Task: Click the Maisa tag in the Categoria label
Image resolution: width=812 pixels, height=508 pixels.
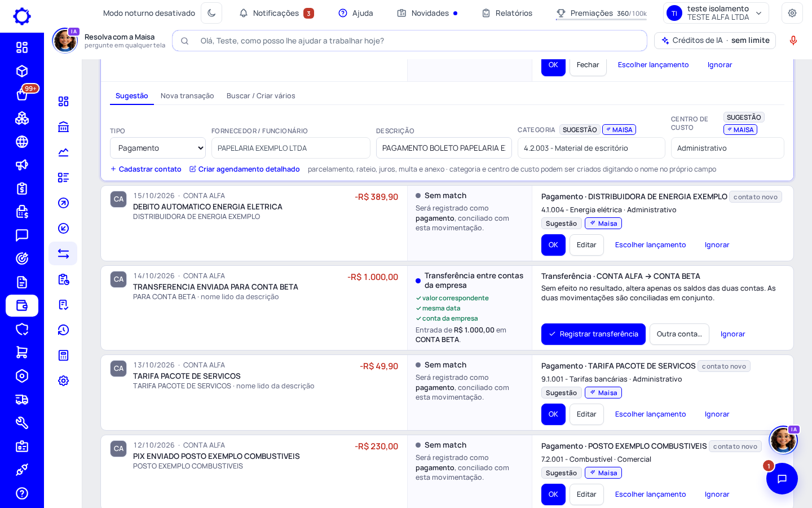Action: [x=619, y=130]
